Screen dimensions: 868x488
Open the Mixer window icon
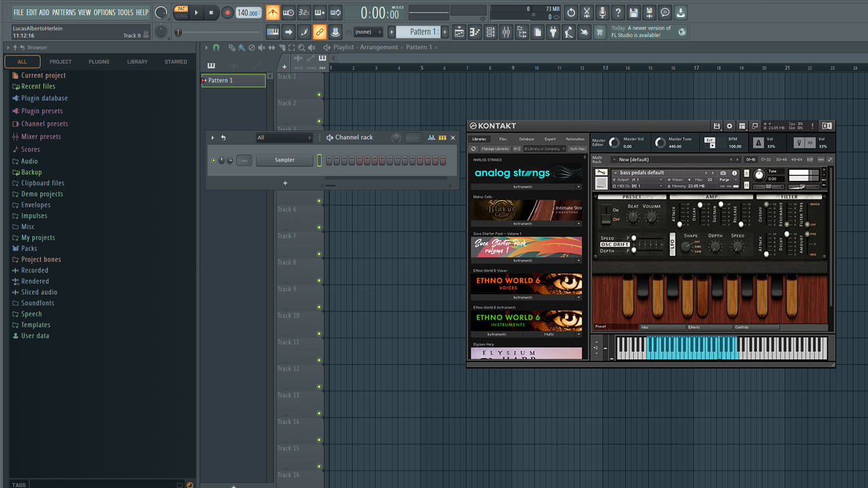[x=506, y=32]
